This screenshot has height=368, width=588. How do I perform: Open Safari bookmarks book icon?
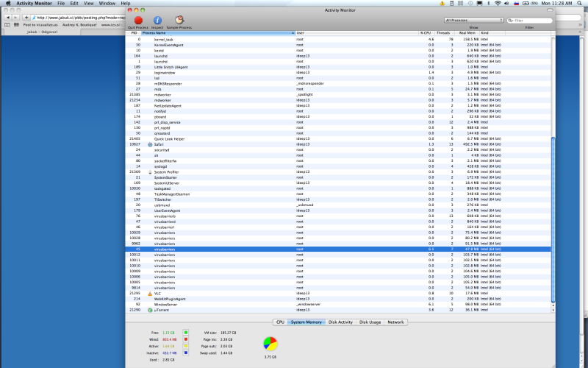click(7, 25)
